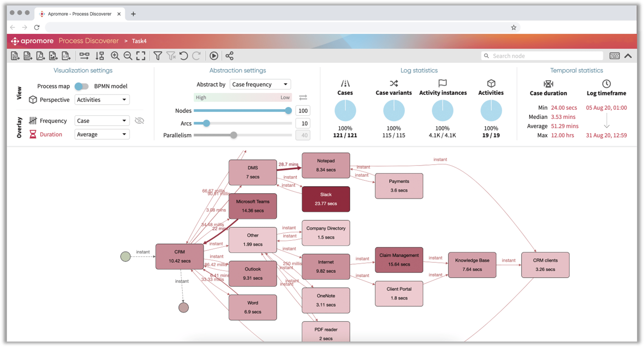Click the Activity instances pie chart
This screenshot has height=347, width=644.
pyautogui.click(x=442, y=110)
